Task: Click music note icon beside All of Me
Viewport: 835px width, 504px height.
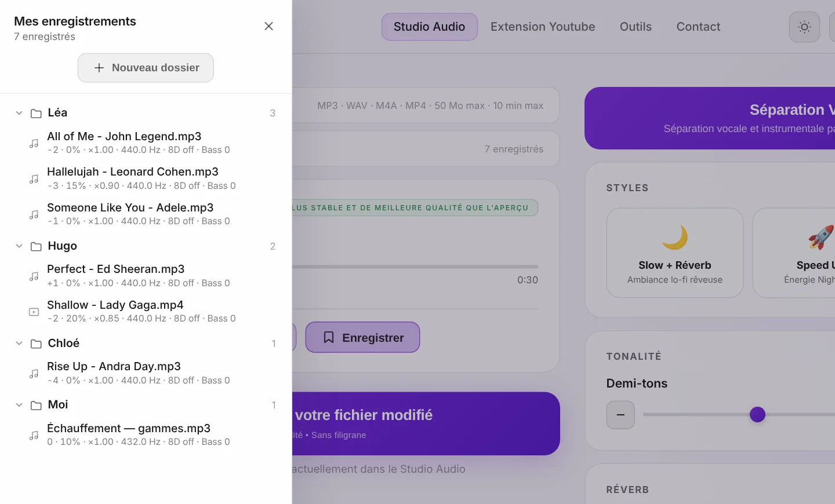Action: coord(34,144)
